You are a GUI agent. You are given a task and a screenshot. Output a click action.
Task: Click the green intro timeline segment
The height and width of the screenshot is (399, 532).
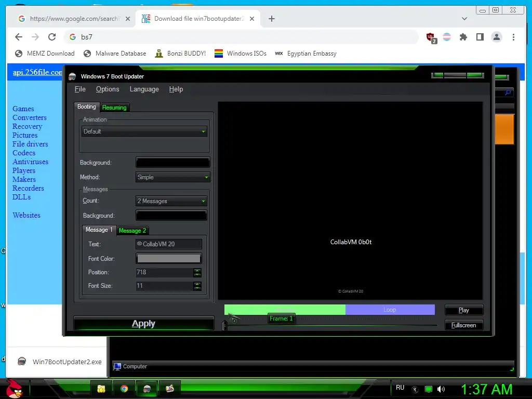coord(285,310)
